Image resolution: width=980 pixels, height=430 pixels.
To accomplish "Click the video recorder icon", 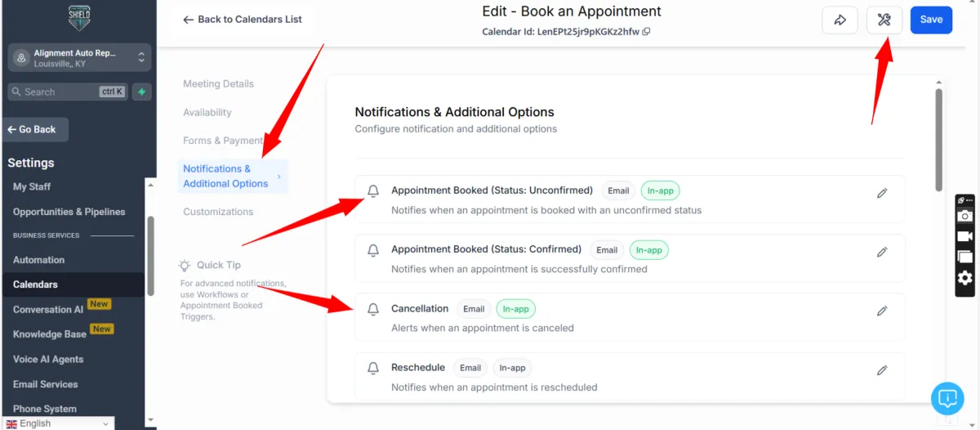I will pyautogui.click(x=964, y=236).
